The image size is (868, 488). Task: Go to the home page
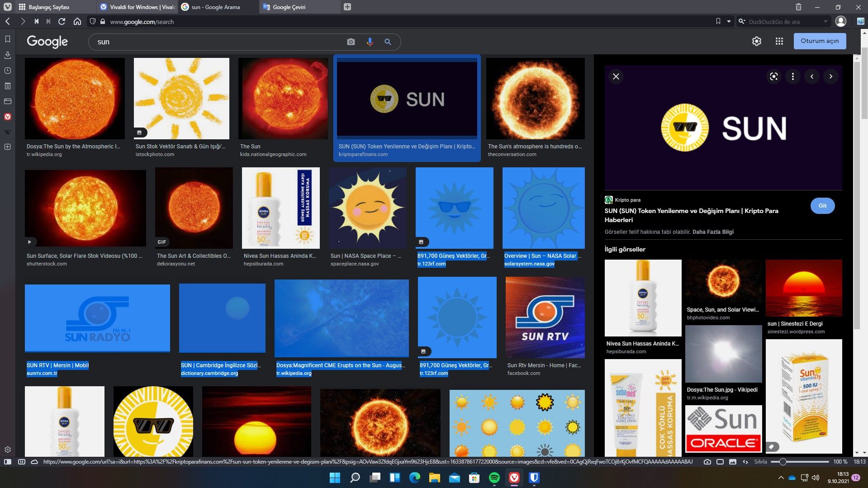coord(77,21)
